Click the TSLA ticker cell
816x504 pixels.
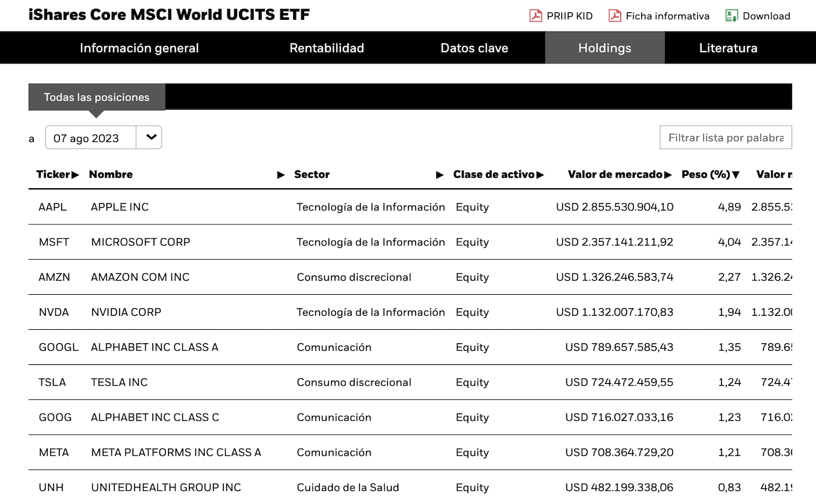pos(52,382)
